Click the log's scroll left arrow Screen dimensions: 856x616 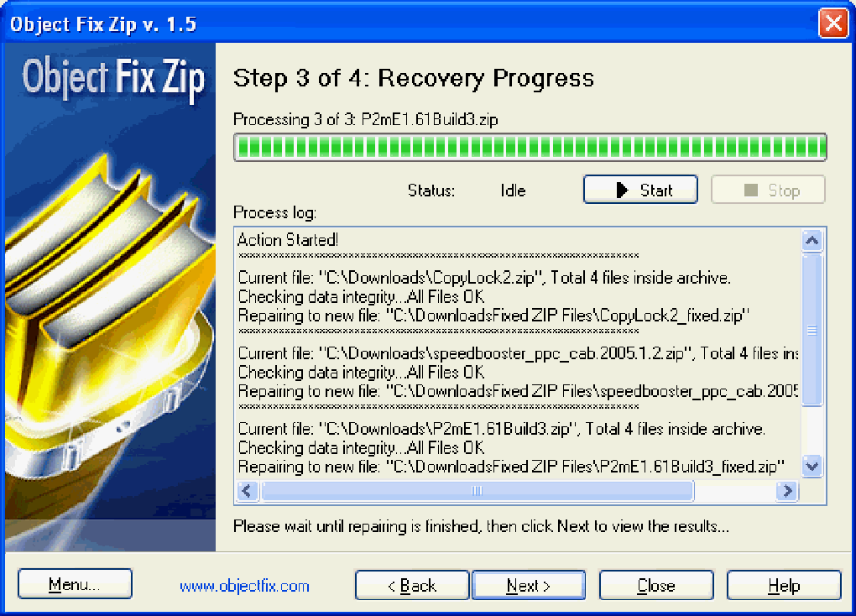247,491
